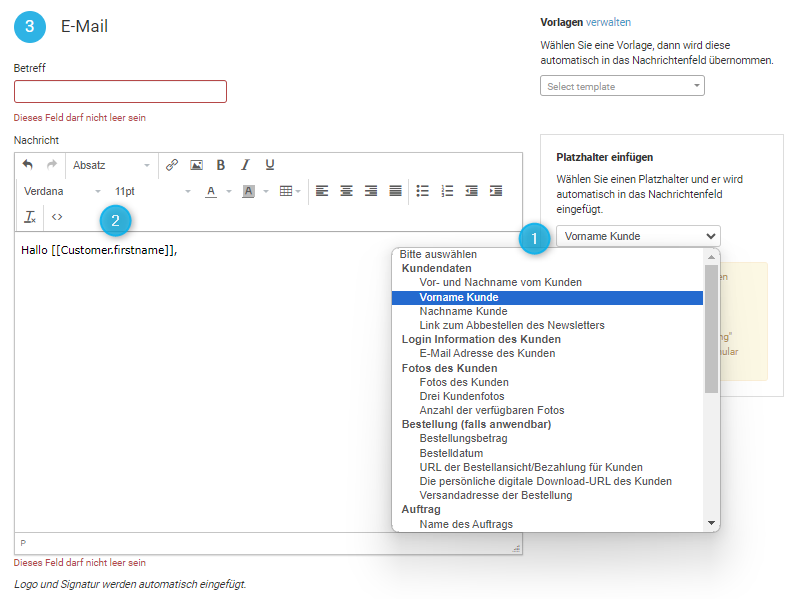Select 'Vor- und Nachname vom Kunden' option
This screenshot has height=599, width=803.
(547, 283)
